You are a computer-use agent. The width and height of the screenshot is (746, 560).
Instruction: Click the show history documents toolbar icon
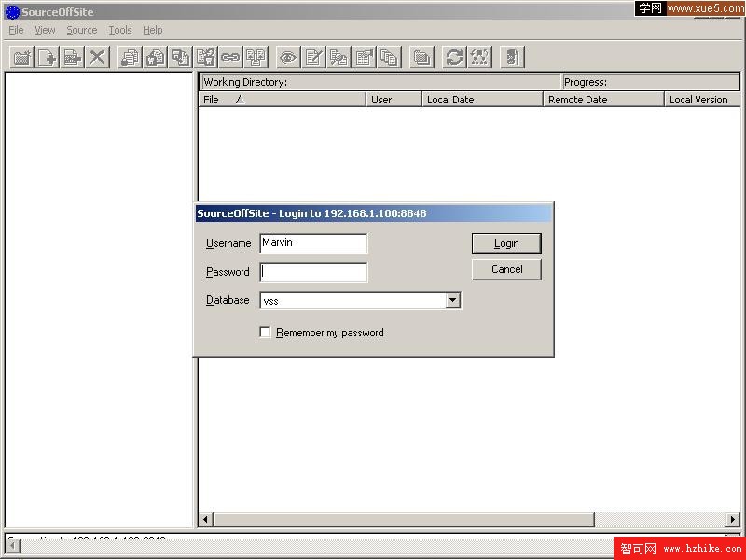[x=389, y=58]
